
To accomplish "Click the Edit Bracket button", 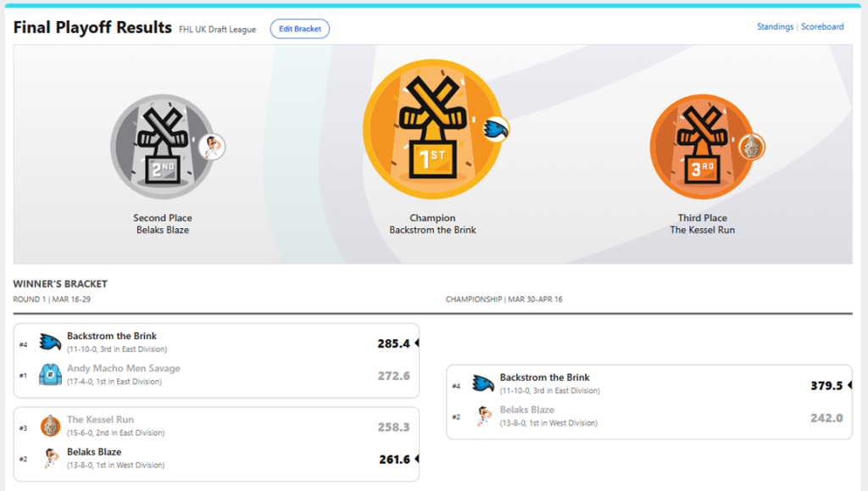I will coord(300,29).
